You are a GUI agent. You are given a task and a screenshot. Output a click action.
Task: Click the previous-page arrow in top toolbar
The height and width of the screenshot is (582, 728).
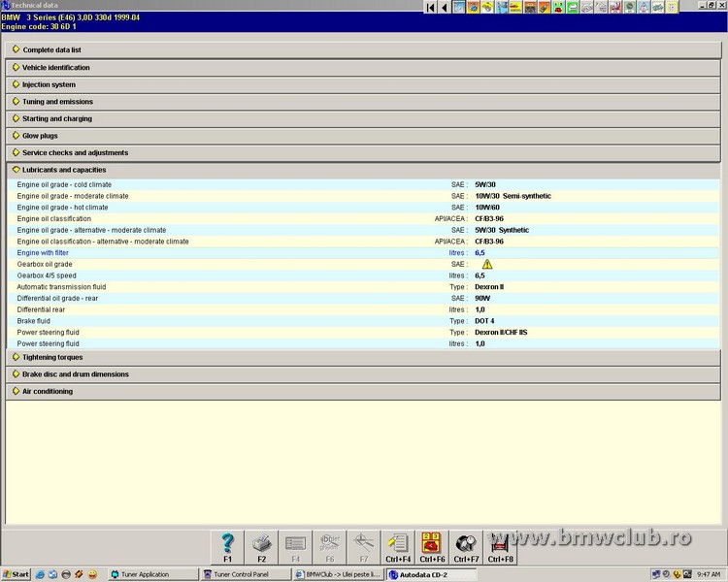(x=445, y=8)
